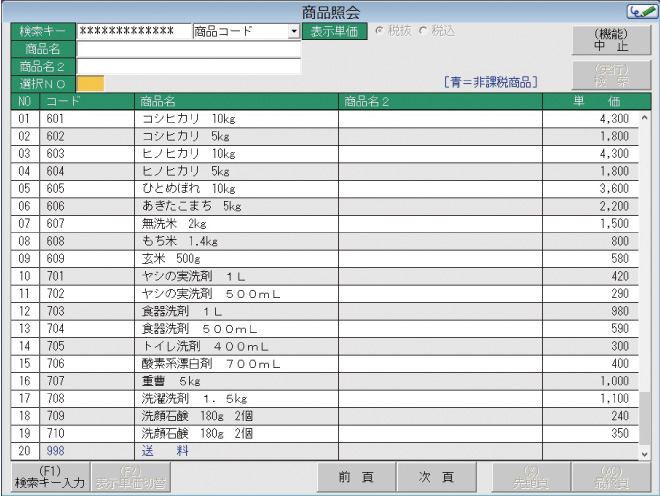The height and width of the screenshot is (496, 660).
Task: Select the blue 送料 row 998
Action: pos(236,451)
